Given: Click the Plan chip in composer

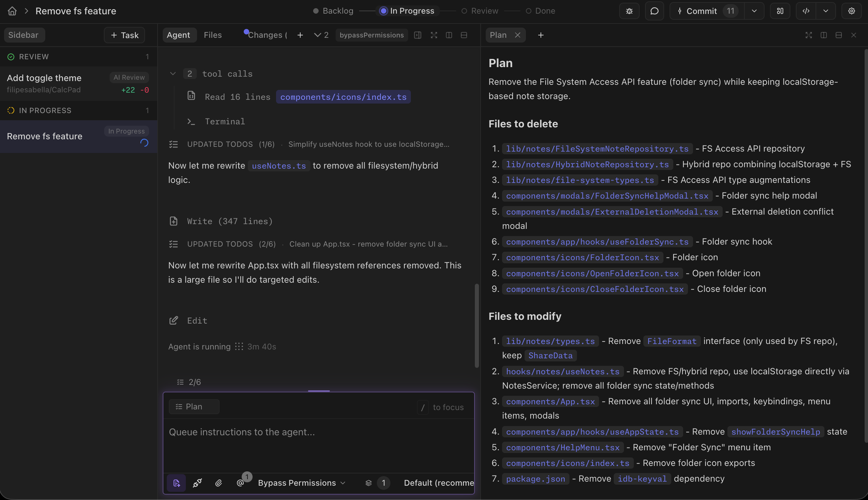Looking at the screenshot, I should (194, 407).
